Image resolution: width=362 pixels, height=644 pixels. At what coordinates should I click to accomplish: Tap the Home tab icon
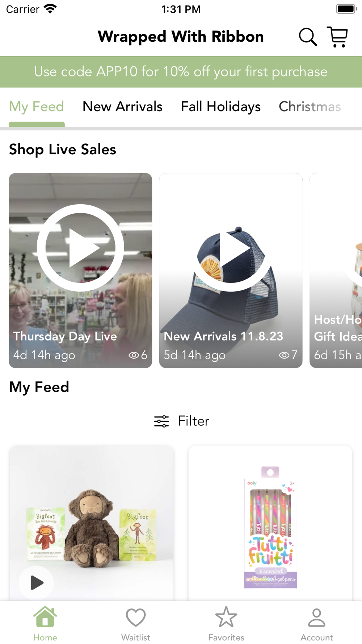45,618
